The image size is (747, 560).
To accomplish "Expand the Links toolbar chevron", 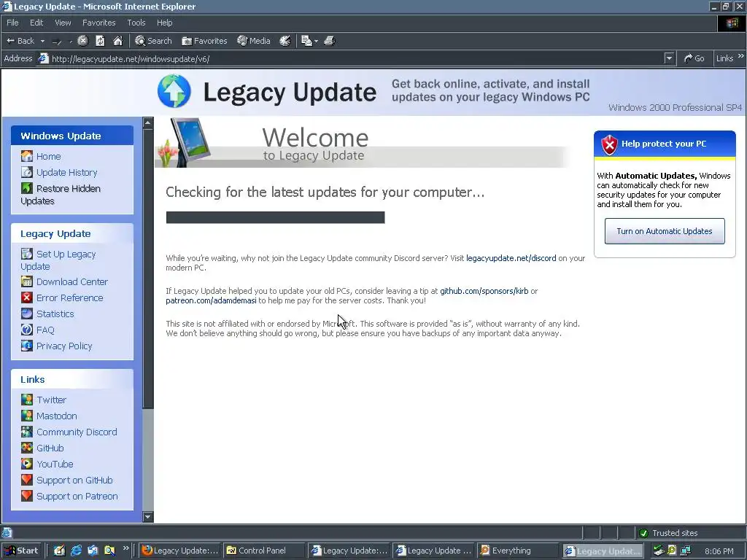I will tap(741, 56).
